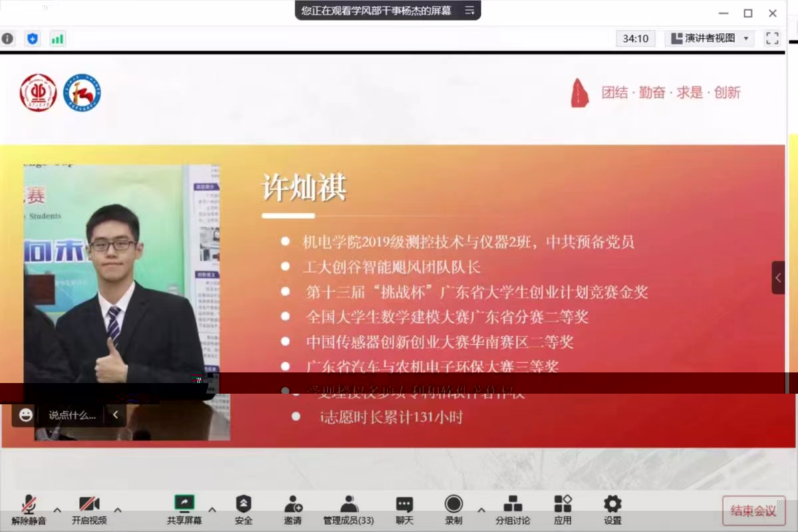The height and width of the screenshot is (532, 798).
Task: Click line 志愿时长累计131小时
Action: pyautogui.click(x=391, y=417)
